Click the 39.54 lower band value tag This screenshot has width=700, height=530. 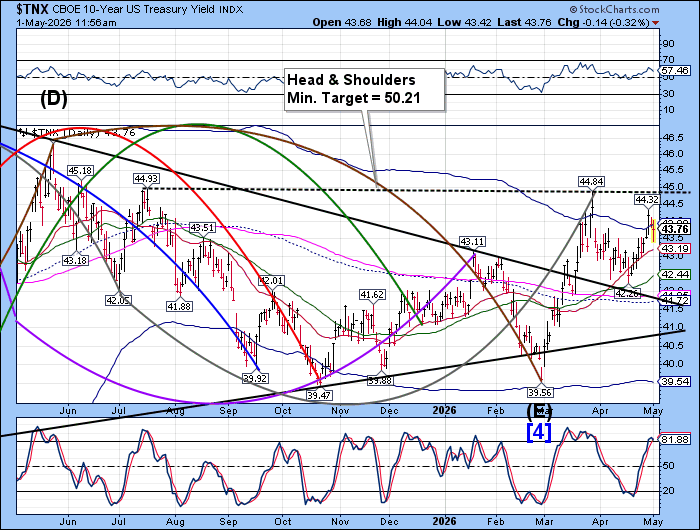(675, 382)
